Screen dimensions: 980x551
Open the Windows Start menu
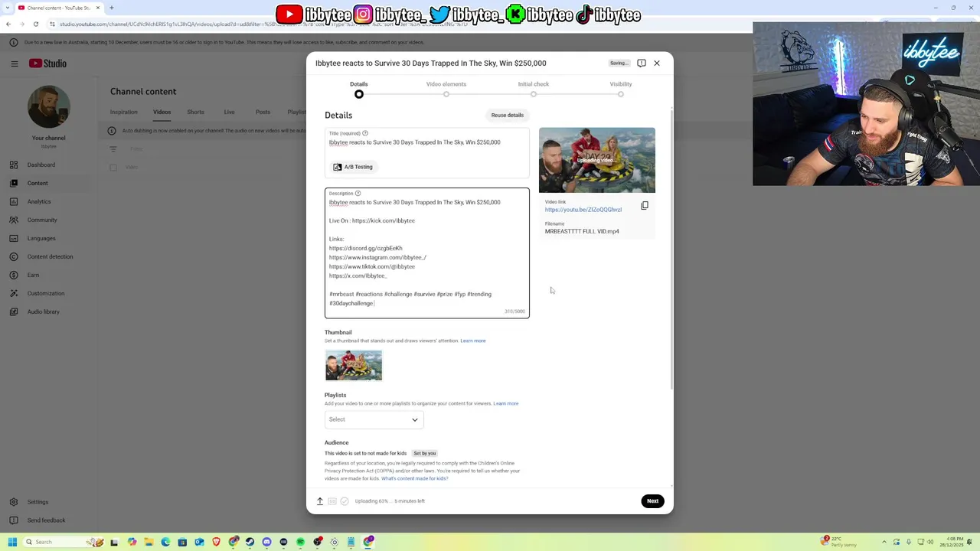tap(12, 542)
